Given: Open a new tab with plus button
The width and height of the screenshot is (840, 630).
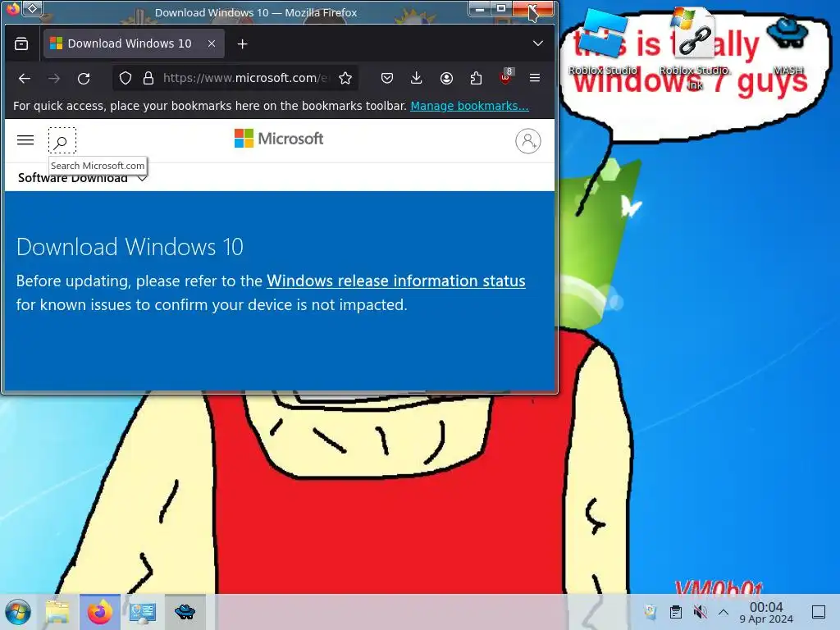Looking at the screenshot, I should tap(242, 44).
